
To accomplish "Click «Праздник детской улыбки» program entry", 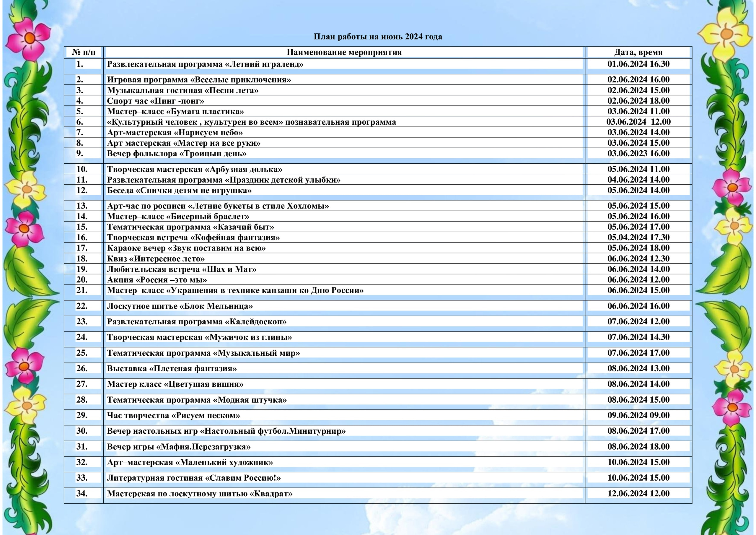I will [224, 180].
